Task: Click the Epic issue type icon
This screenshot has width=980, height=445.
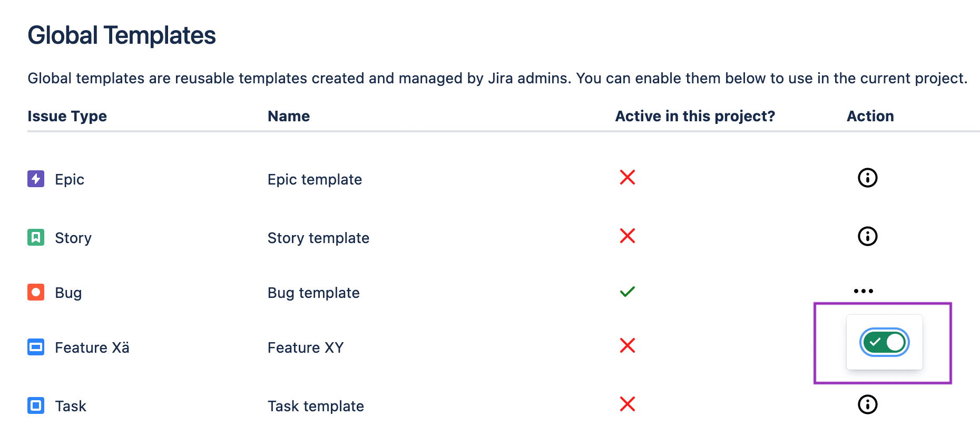Action: pos(35,179)
